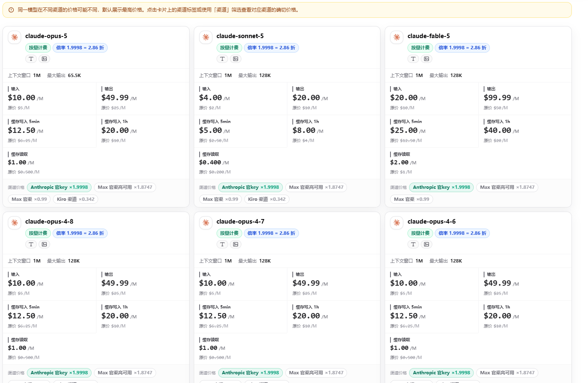The image size is (588, 383).
Task: Select Kiro 渠道 ×0.342 tag on claude-sonnet-5
Action: [267, 199]
